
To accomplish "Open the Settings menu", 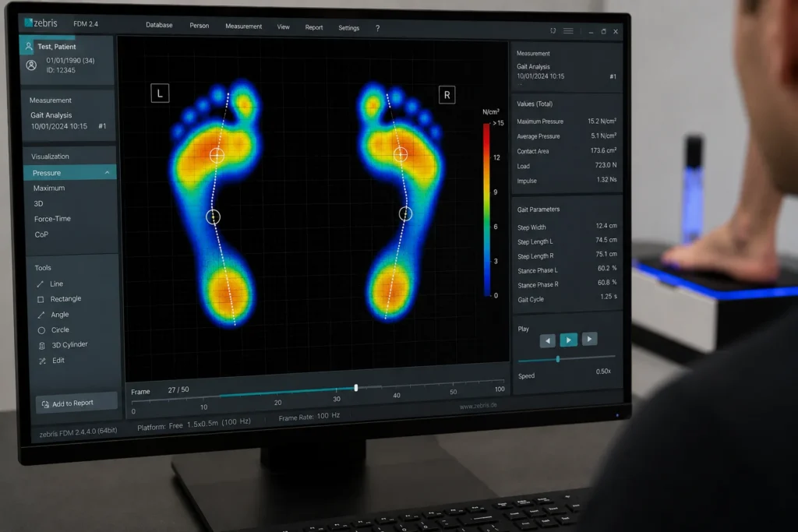I will click(x=348, y=28).
